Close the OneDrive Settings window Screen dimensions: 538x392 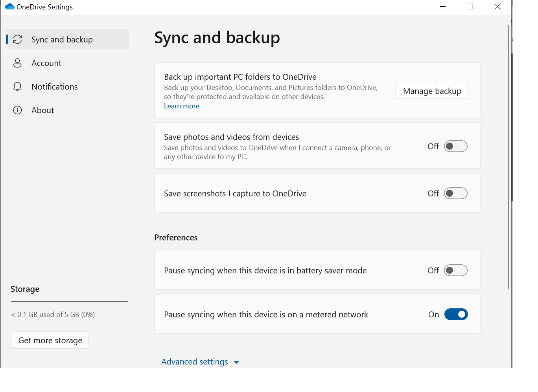click(x=497, y=7)
